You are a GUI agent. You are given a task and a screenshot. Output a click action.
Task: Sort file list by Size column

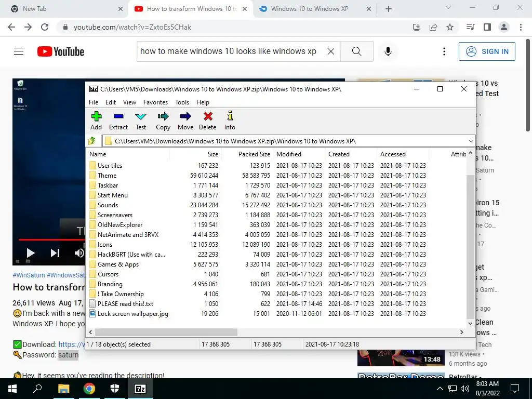tap(195, 154)
